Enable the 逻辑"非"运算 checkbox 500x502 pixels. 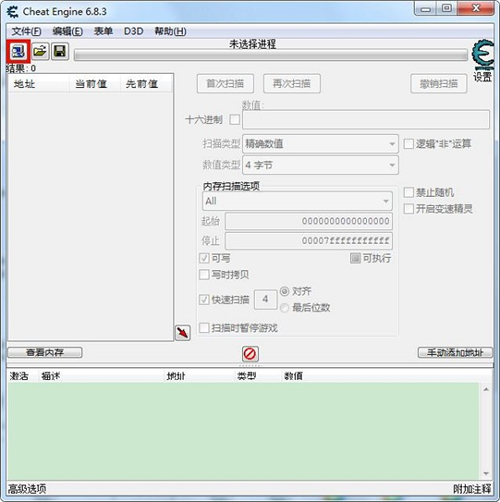409,144
